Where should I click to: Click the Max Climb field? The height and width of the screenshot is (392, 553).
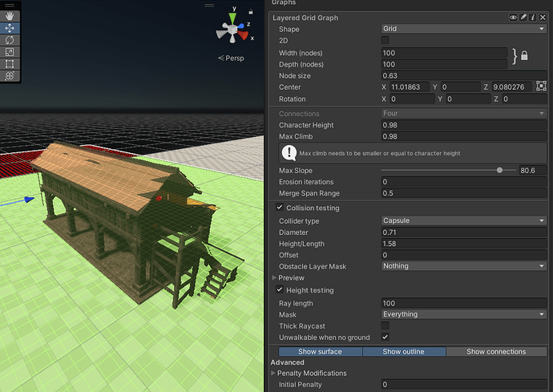[464, 136]
